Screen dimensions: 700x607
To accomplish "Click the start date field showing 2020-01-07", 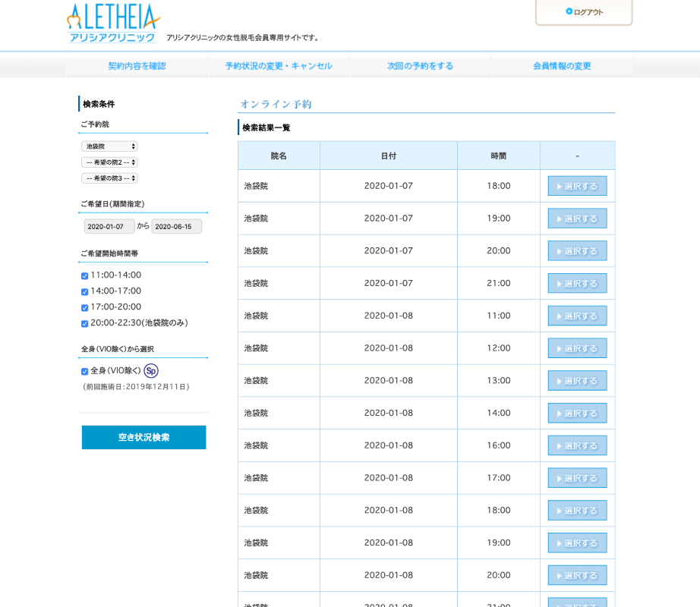I will 109,226.
